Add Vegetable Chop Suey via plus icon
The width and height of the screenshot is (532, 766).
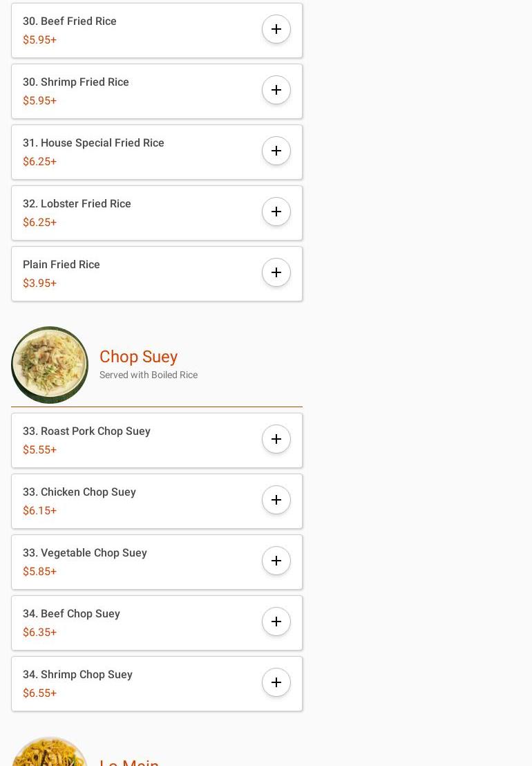pyautogui.click(x=276, y=561)
